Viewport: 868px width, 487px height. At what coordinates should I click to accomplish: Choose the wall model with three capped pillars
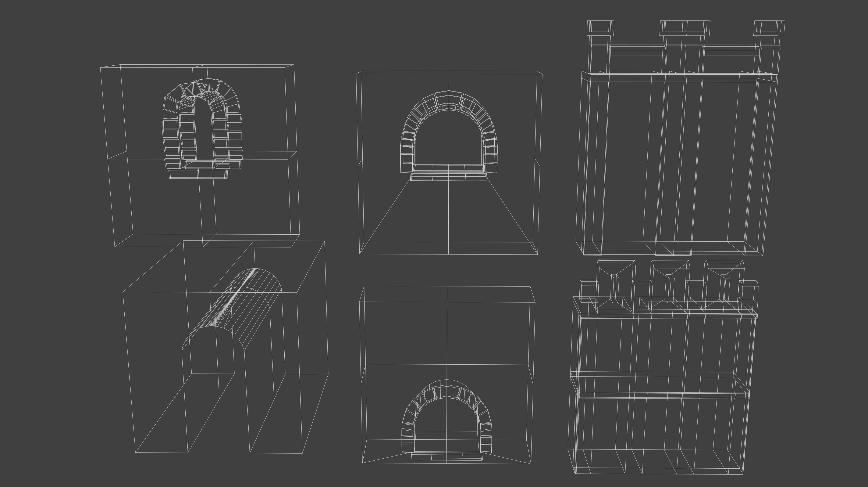click(681, 138)
